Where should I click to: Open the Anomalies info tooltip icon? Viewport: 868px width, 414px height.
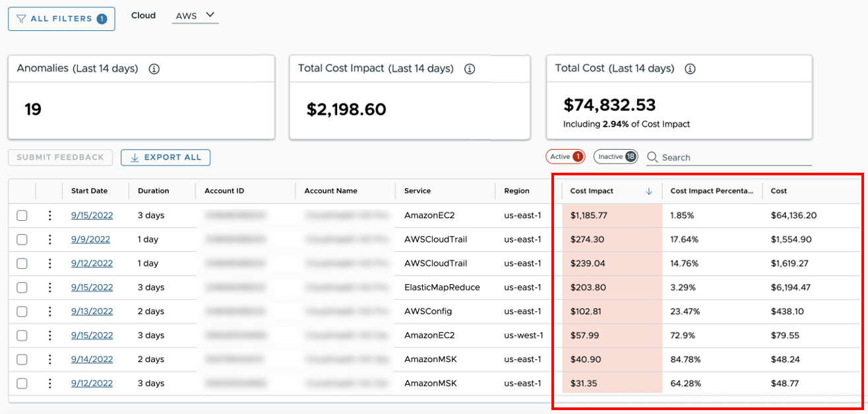click(x=153, y=69)
